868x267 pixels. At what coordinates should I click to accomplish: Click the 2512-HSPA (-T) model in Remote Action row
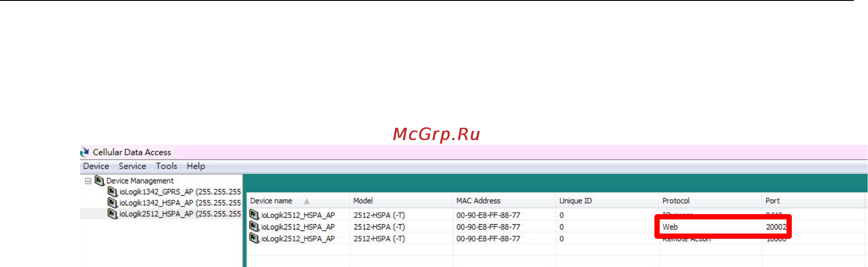coord(379,239)
